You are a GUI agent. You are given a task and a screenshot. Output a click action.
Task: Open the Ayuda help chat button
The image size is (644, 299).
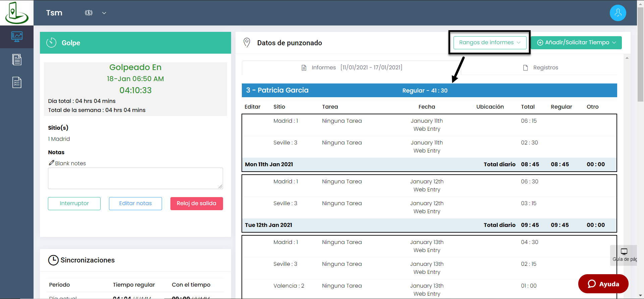point(603,284)
